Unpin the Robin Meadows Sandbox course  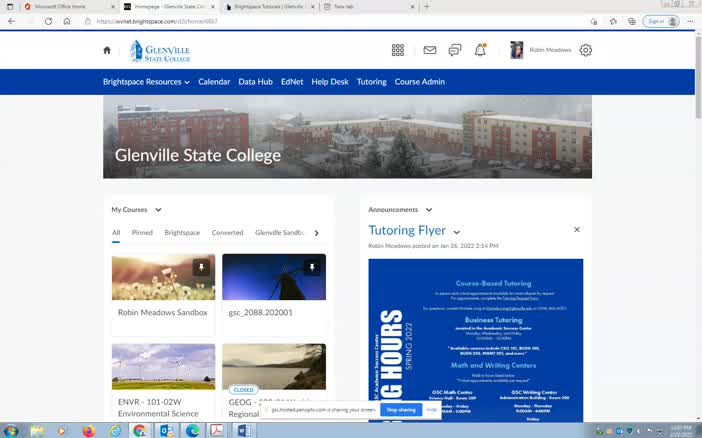pos(200,268)
